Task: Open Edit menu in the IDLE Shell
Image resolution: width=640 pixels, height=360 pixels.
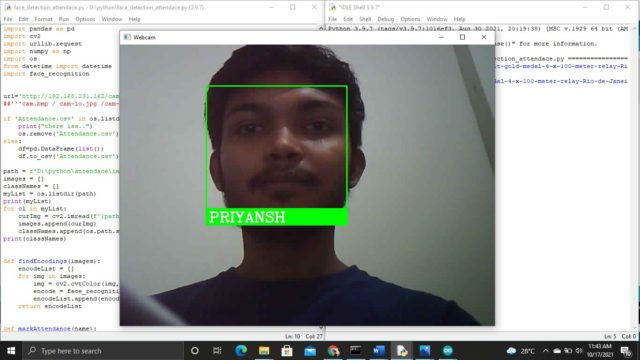Action: 348,19
